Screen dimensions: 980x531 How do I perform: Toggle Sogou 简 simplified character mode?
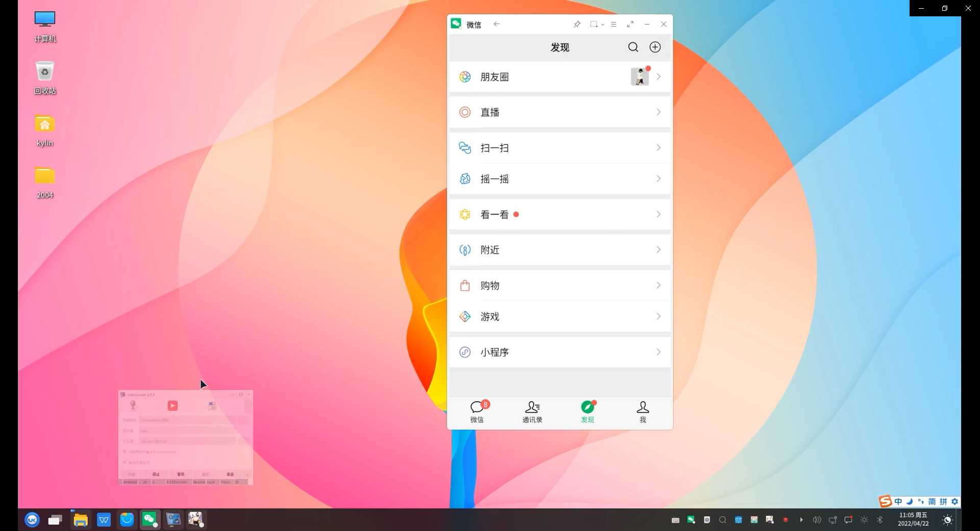click(932, 501)
